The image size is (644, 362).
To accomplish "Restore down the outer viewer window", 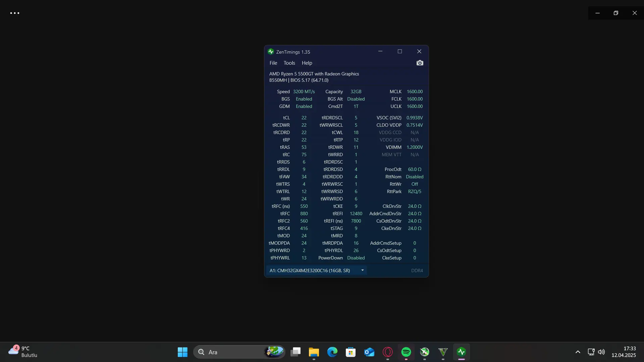I will coord(616,13).
